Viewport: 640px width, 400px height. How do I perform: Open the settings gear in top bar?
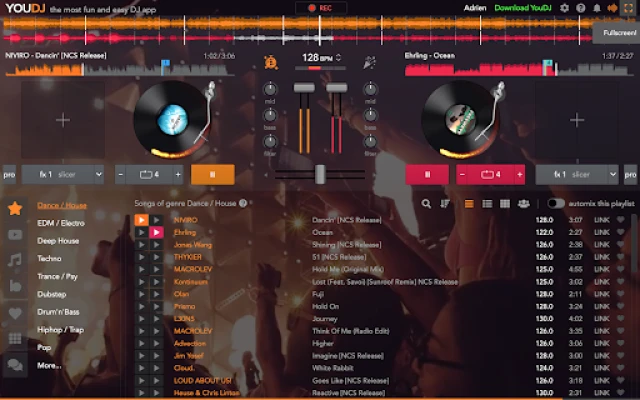(x=564, y=8)
